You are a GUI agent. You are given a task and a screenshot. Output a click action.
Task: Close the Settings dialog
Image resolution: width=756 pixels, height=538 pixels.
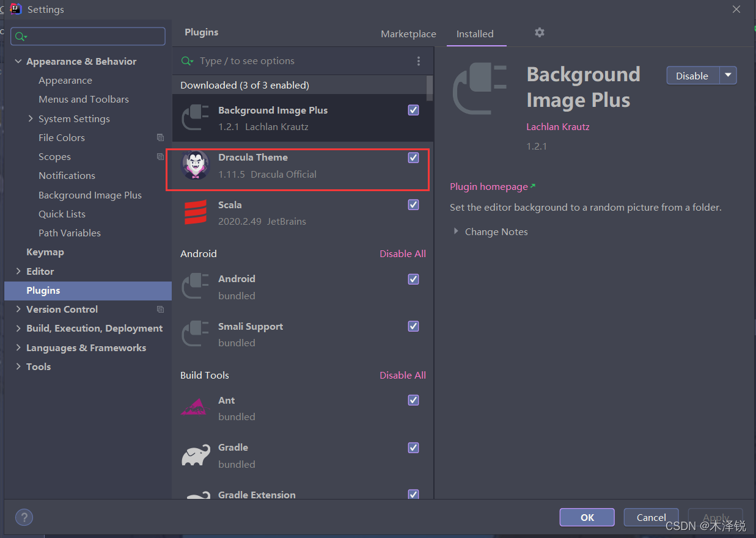tap(736, 9)
